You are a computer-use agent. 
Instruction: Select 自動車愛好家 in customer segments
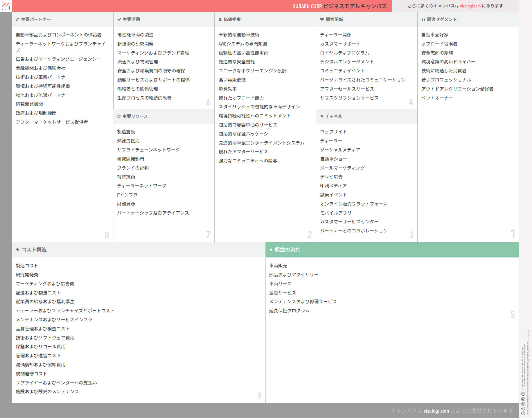[x=435, y=35]
